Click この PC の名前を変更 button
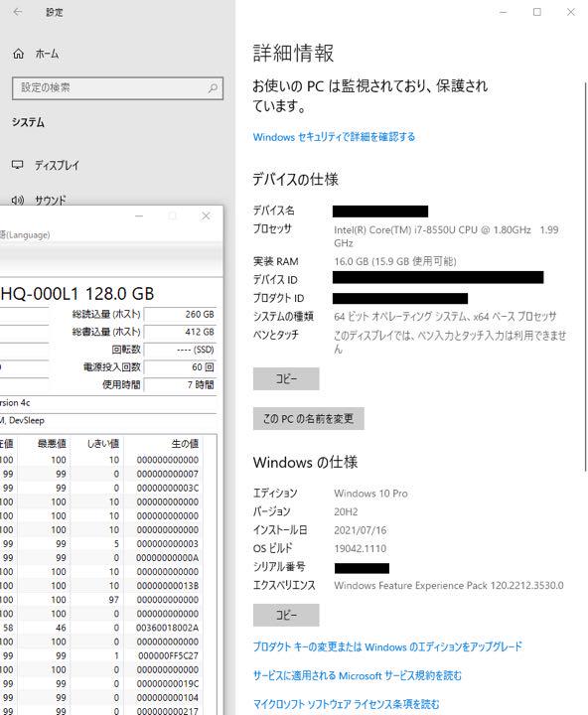The height and width of the screenshot is (715, 588). (308, 419)
